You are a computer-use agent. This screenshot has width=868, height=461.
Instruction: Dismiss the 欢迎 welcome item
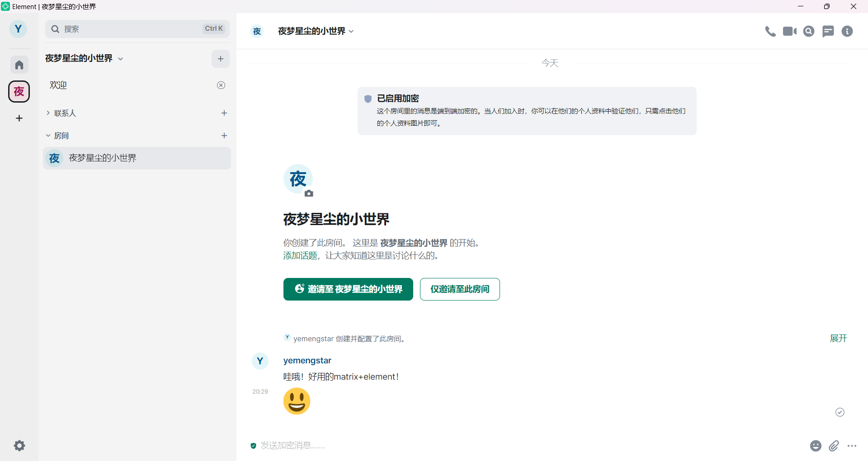click(221, 85)
